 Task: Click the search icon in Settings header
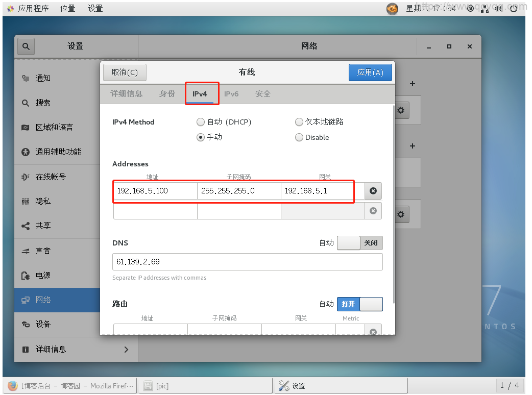pos(26,46)
